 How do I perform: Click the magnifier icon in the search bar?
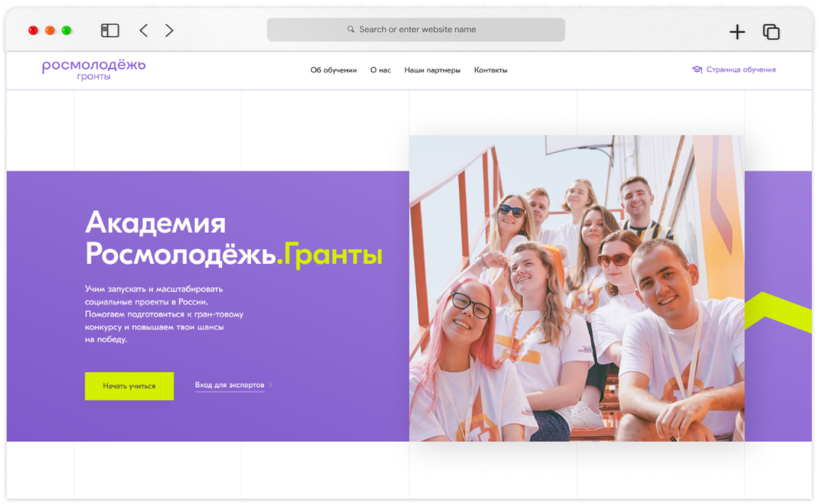(351, 29)
